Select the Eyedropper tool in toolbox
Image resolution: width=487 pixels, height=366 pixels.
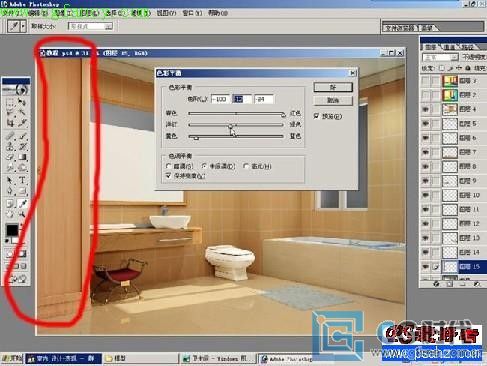22,203
